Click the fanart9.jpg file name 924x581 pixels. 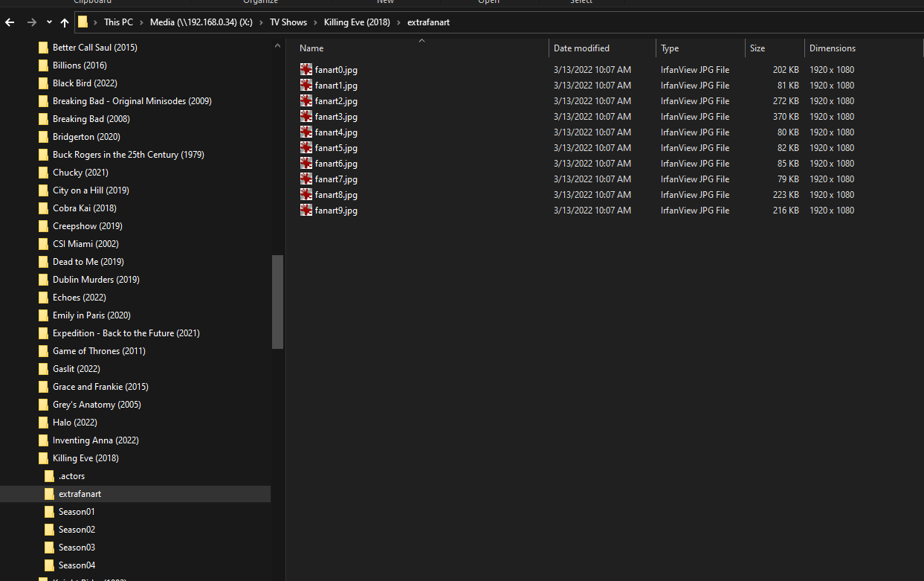coord(336,211)
